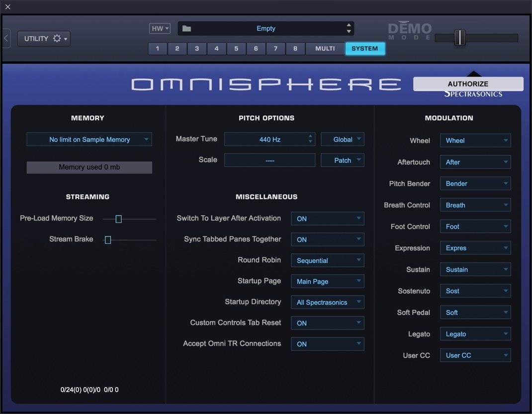
Task: Open the UTILITY menu button
Action: coord(44,38)
